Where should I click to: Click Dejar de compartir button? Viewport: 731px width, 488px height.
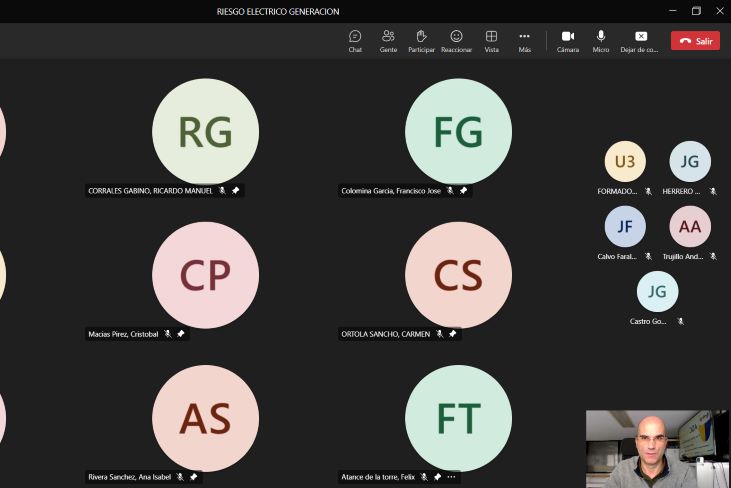tap(640, 41)
